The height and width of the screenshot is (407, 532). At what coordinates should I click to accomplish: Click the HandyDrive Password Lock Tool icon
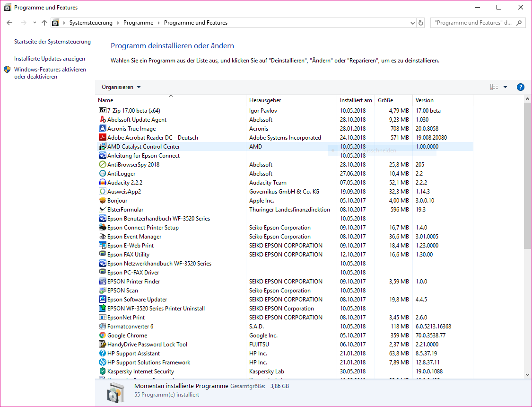(103, 344)
